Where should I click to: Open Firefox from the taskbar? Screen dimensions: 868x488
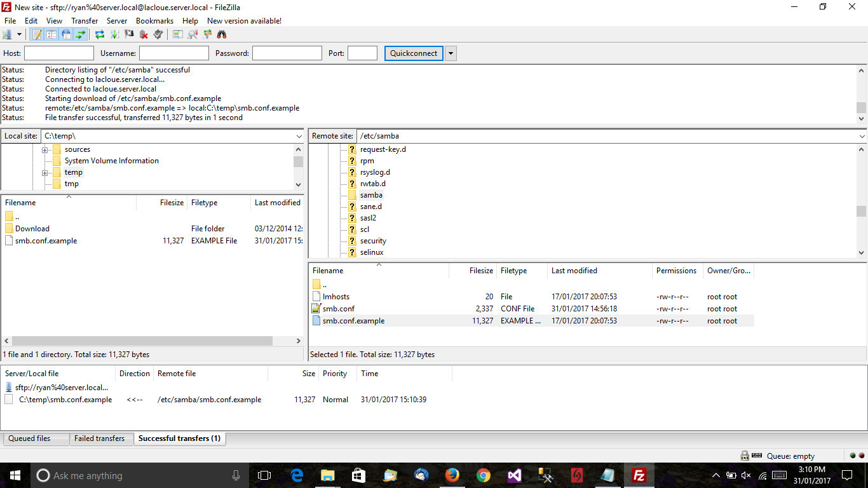(x=452, y=475)
